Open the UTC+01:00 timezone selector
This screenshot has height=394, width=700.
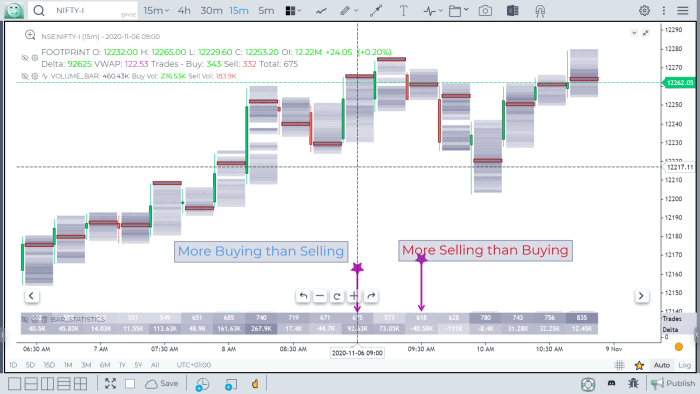[x=193, y=365]
